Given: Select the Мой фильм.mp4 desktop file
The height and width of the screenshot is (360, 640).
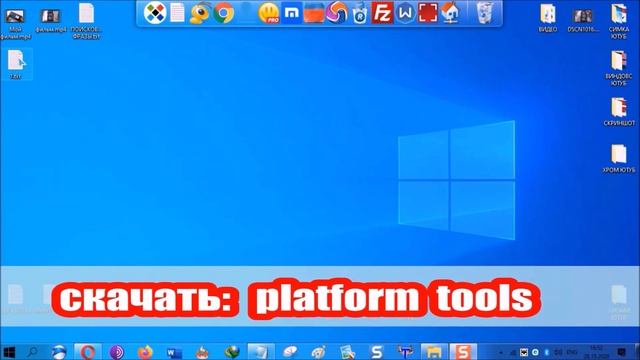Looking at the screenshot, I should [x=15, y=23].
